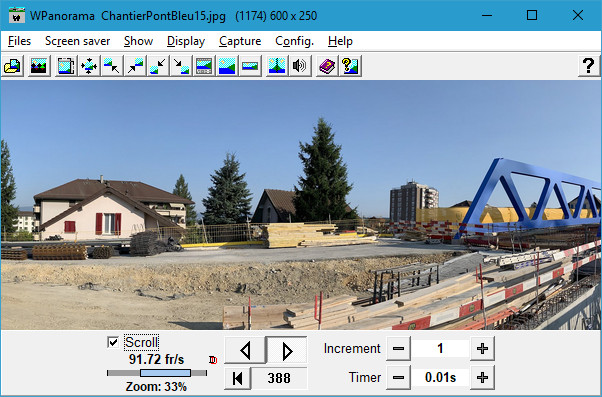The height and width of the screenshot is (397, 602).
Task: Click the image-to-top-left arrow icon
Action: click(x=112, y=66)
